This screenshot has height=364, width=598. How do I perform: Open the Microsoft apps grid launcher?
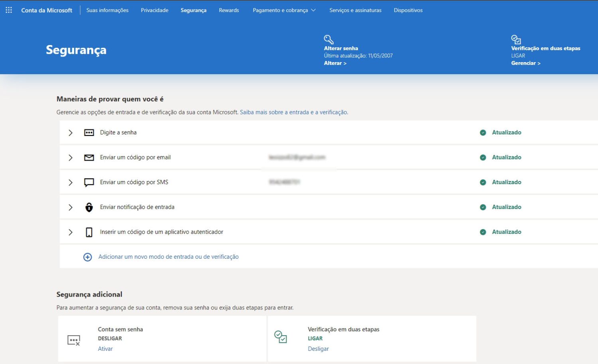point(9,10)
